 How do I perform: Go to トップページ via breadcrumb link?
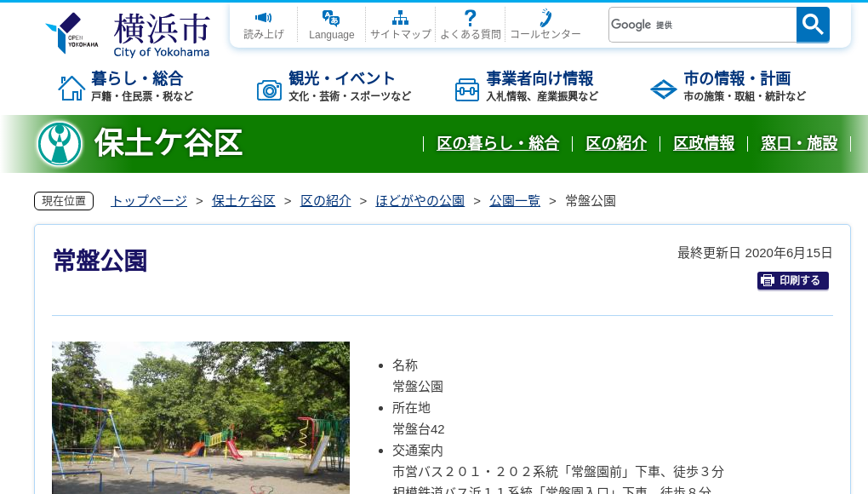[147, 200]
